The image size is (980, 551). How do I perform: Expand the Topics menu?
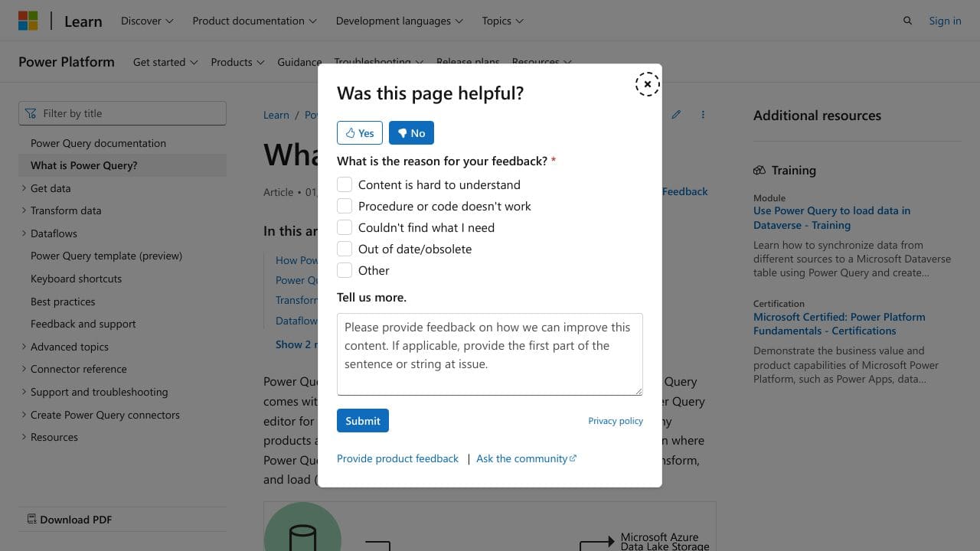tap(502, 21)
